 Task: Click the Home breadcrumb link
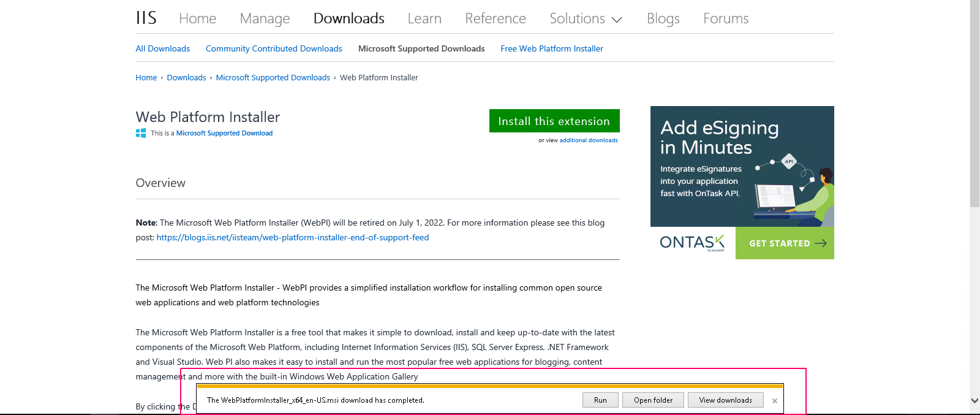pyautogui.click(x=146, y=77)
